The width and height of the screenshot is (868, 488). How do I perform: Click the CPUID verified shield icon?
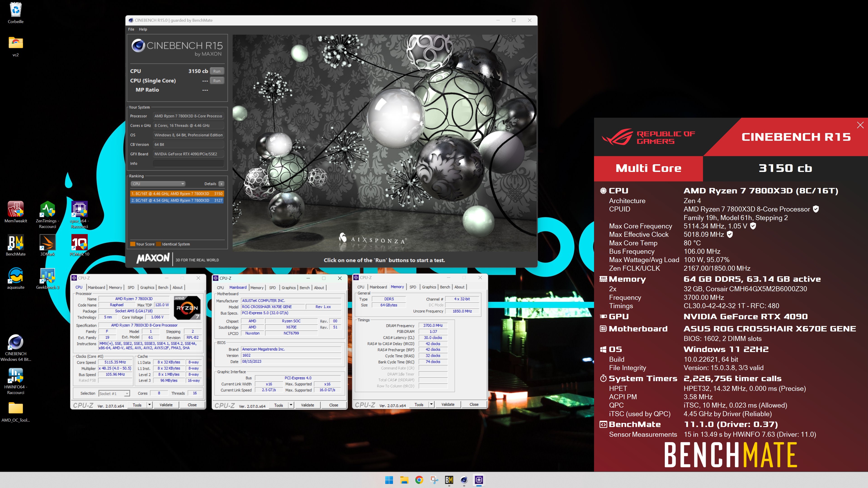point(816,209)
